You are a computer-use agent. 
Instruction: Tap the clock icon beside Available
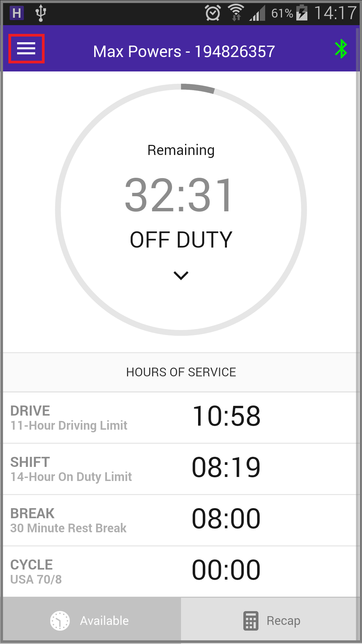point(60,621)
